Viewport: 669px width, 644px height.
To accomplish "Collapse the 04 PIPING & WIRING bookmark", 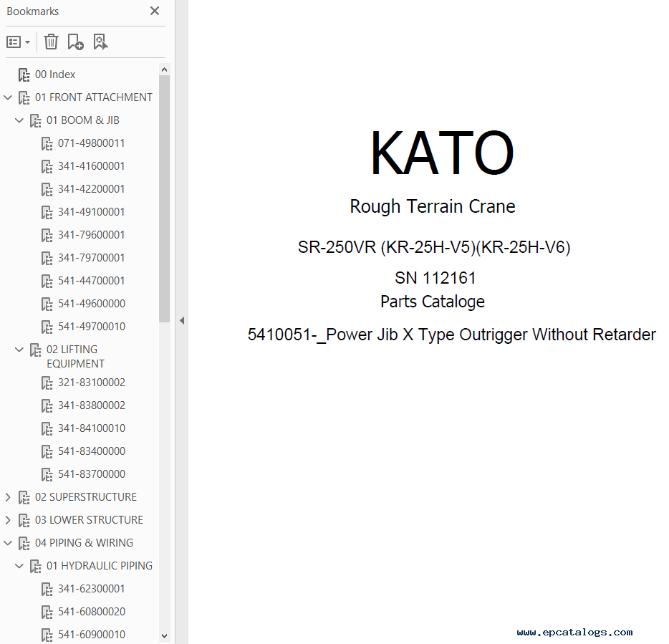I will [x=8, y=543].
